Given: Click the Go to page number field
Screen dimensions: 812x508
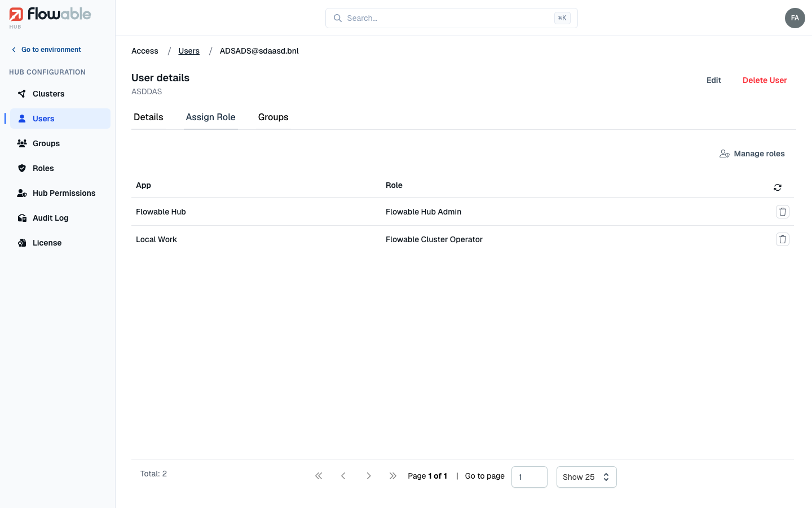Looking at the screenshot, I should click(529, 477).
